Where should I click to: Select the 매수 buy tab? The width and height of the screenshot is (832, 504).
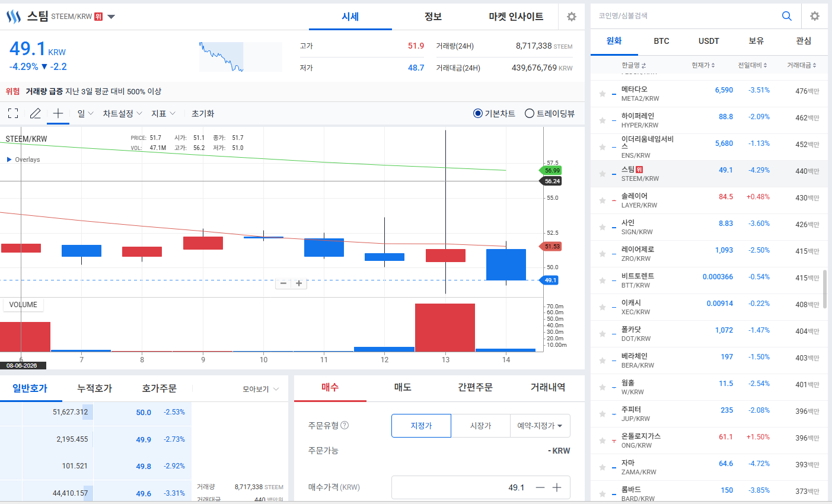pos(330,388)
